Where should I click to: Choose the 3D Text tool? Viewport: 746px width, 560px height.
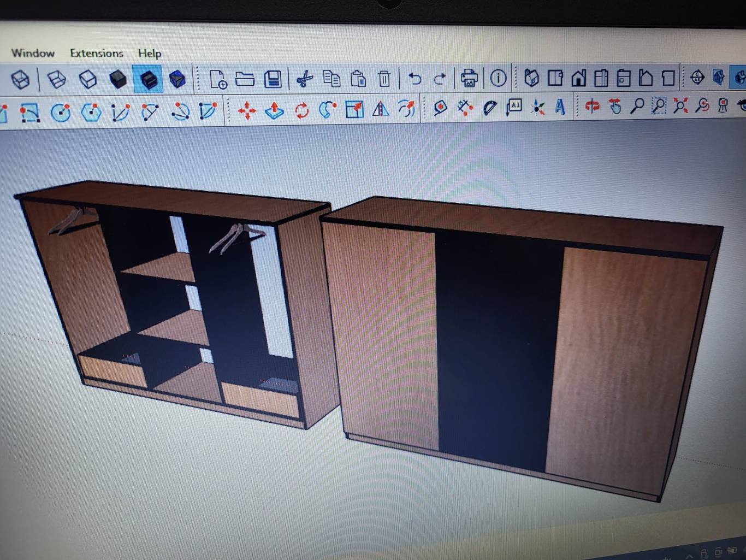click(560, 107)
